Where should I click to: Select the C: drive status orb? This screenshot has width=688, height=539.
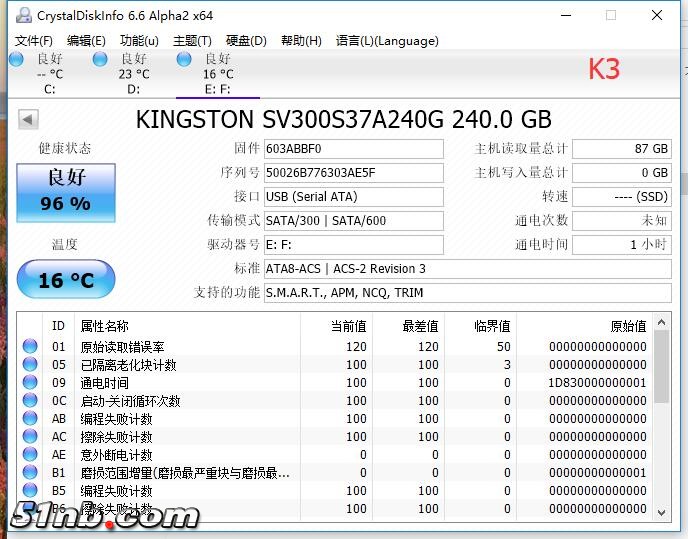[16, 60]
